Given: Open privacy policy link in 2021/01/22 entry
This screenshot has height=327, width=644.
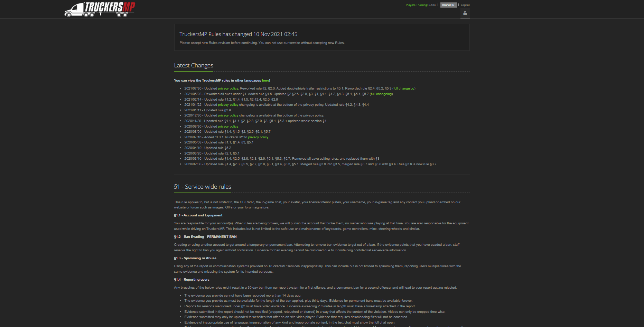Looking at the screenshot, I should coord(228,105).
